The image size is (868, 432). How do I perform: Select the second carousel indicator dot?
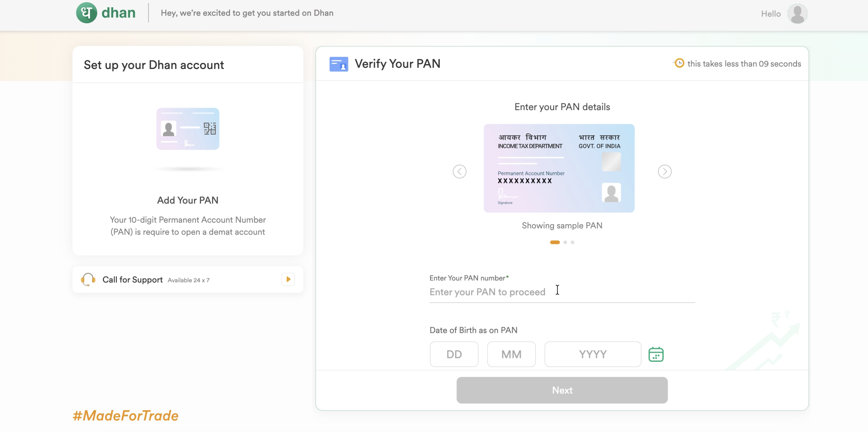click(565, 242)
